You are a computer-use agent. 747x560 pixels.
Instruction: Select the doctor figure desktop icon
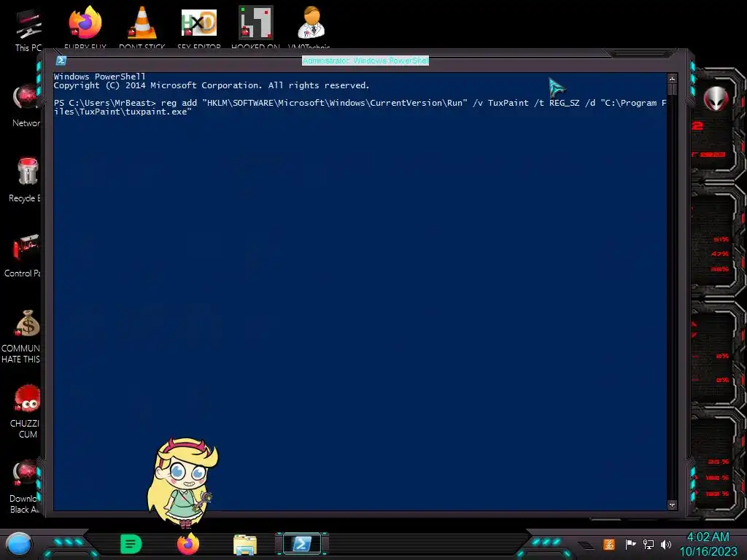click(x=311, y=23)
